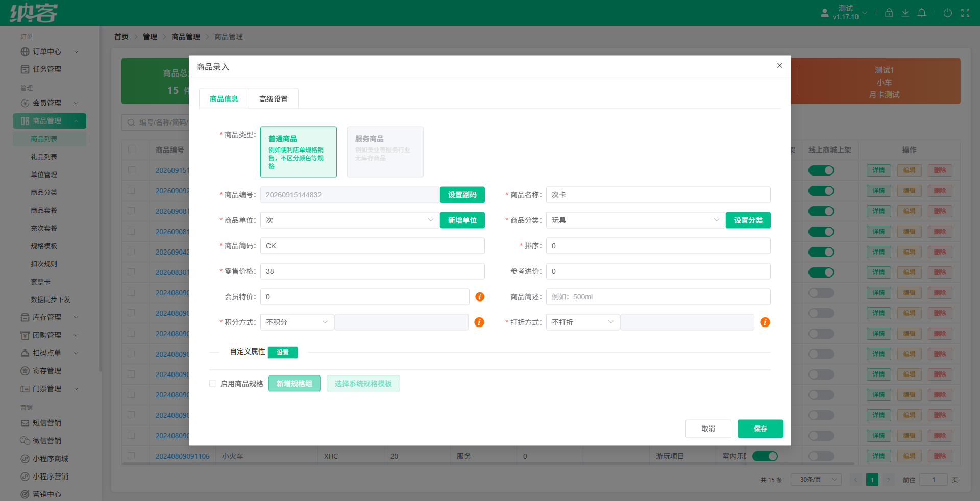This screenshot has height=501, width=980.
Task: Select the 服务商品 product type card
Action: tap(385, 152)
